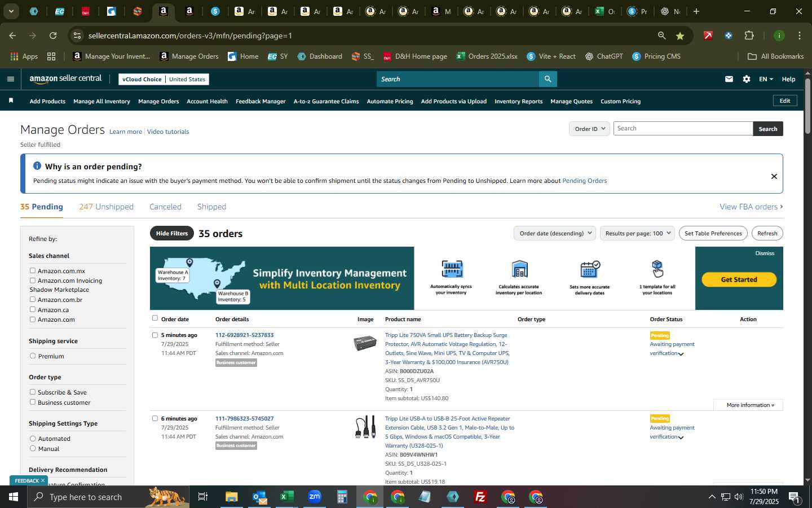Screen dimensions: 812x508
Task: Open the Chrome profile avatar
Action: coord(779,36)
